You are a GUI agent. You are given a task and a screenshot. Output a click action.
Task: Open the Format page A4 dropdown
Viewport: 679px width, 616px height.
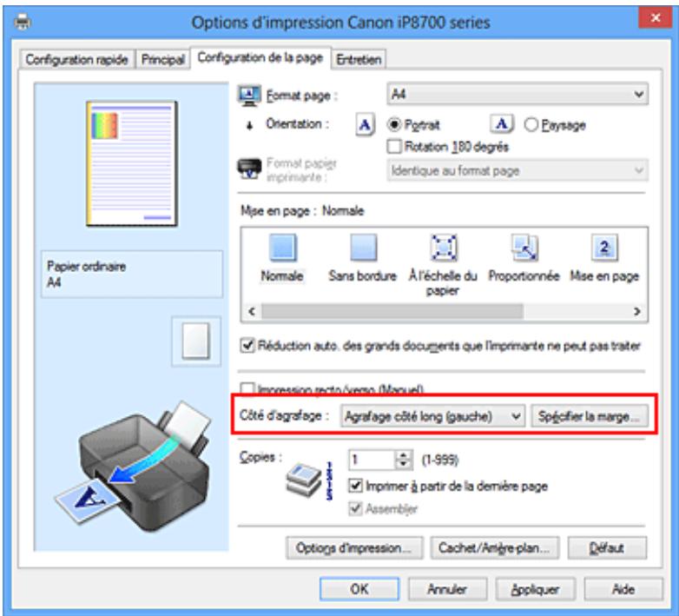click(517, 94)
